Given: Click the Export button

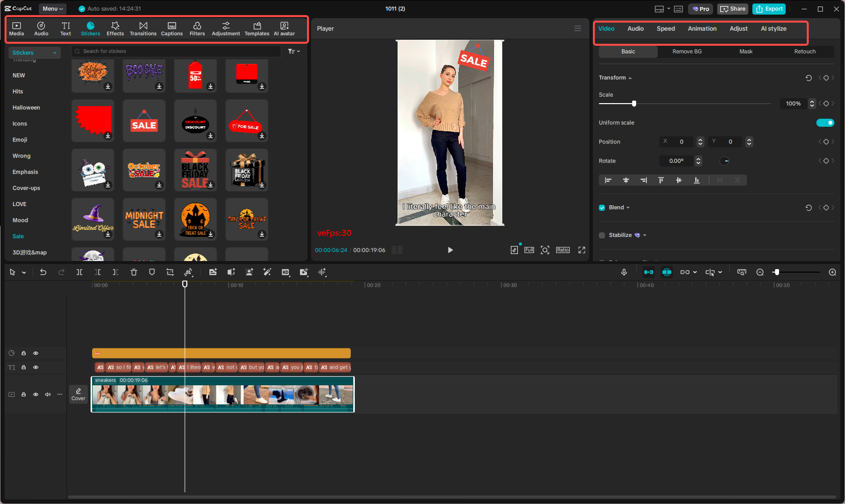Looking at the screenshot, I should [x=769, y=9].
